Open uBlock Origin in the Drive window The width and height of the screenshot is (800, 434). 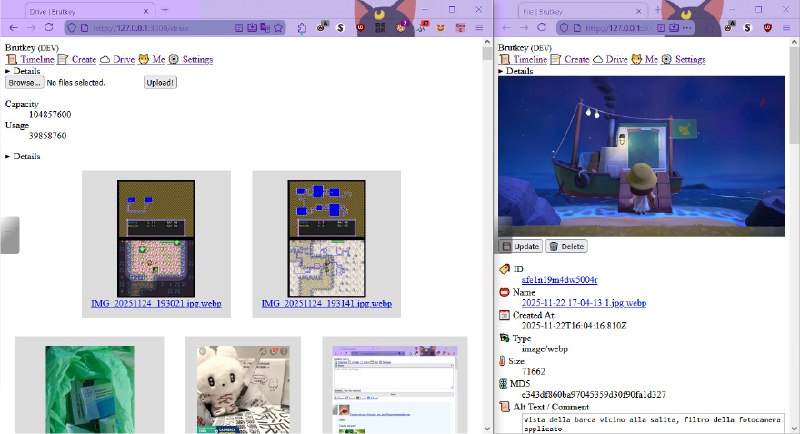click(x=360, y=28)
